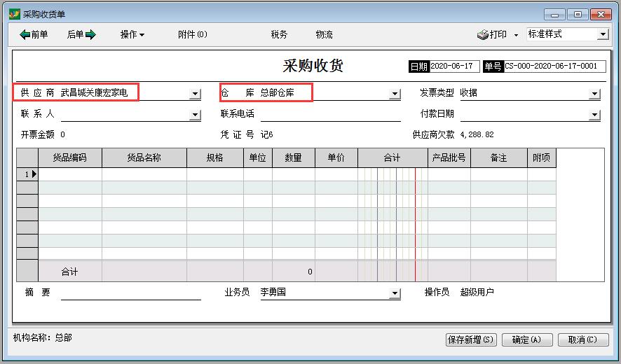Click the first row 货品名称 cell
621x364 pixels.
point(144,174)
